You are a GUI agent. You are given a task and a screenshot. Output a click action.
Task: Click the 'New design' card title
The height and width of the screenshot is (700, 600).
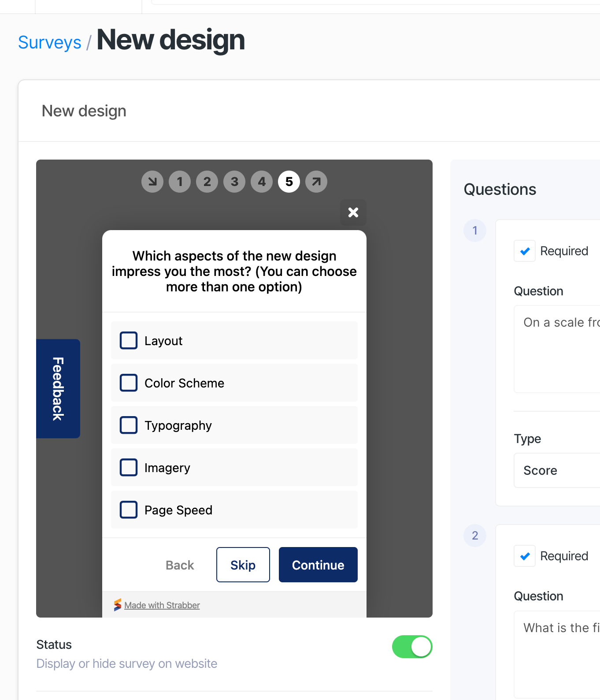[x=84, y=111]
